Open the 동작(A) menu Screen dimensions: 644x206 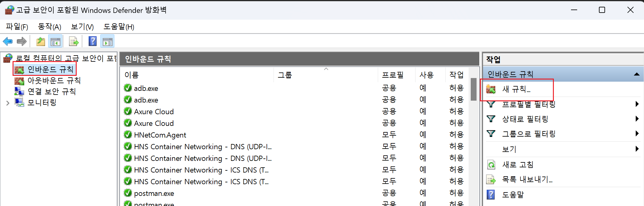pos(50,27)
